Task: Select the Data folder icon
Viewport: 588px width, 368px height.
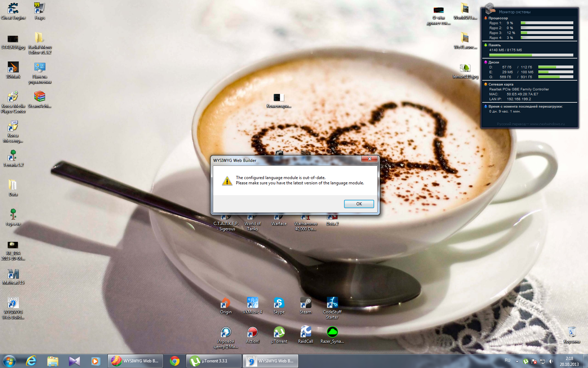Action: click(13, 188)
